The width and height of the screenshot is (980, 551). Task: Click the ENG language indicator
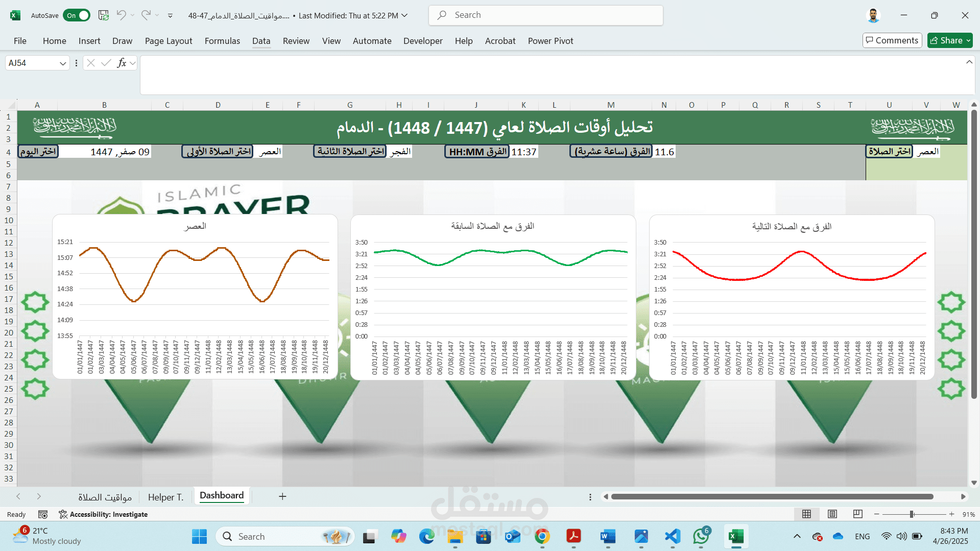click(862, 537)
